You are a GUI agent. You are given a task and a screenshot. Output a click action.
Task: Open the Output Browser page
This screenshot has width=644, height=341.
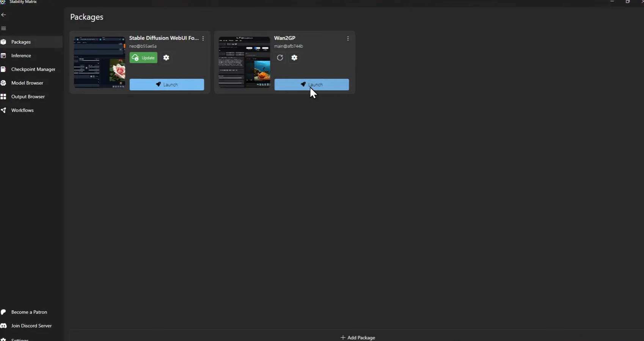pyautogui.click(x=31, y=97)
